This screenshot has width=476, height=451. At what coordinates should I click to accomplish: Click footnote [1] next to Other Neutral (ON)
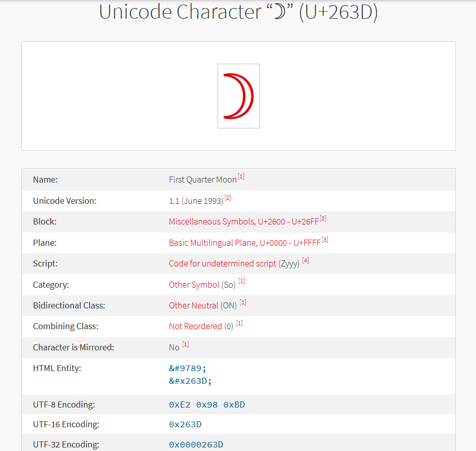coord(243,302)
